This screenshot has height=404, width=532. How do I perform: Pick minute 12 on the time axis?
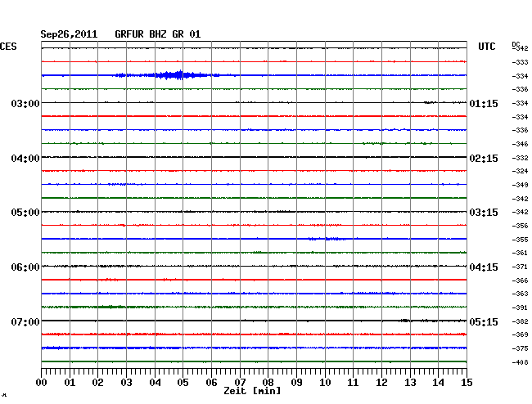click(x=381, y=383)
